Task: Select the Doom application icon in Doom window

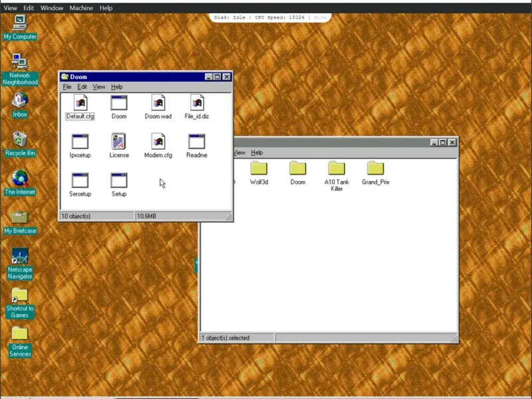Action: (x=119, y=102)
